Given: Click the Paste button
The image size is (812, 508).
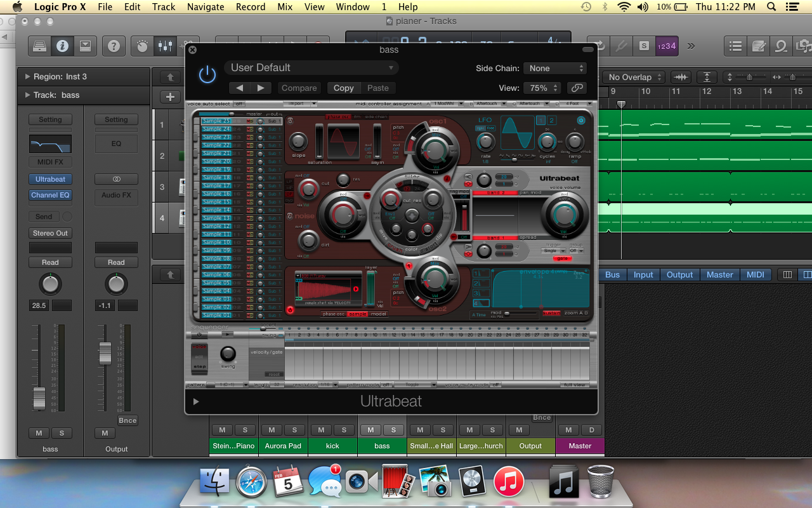Looking at the screenshot, I should pyautogui.click(x=378, y=88).
